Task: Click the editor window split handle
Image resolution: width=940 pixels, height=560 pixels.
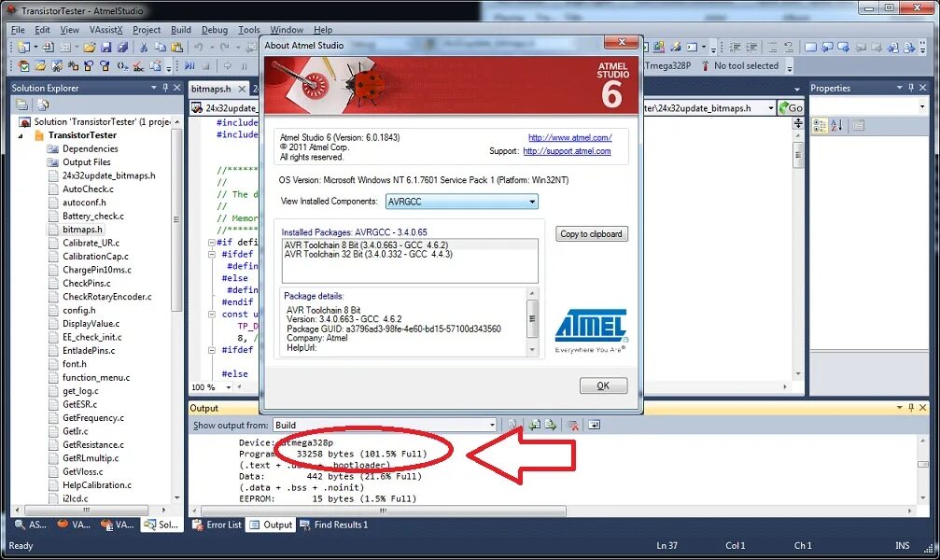Action: (x=798, y=123)
